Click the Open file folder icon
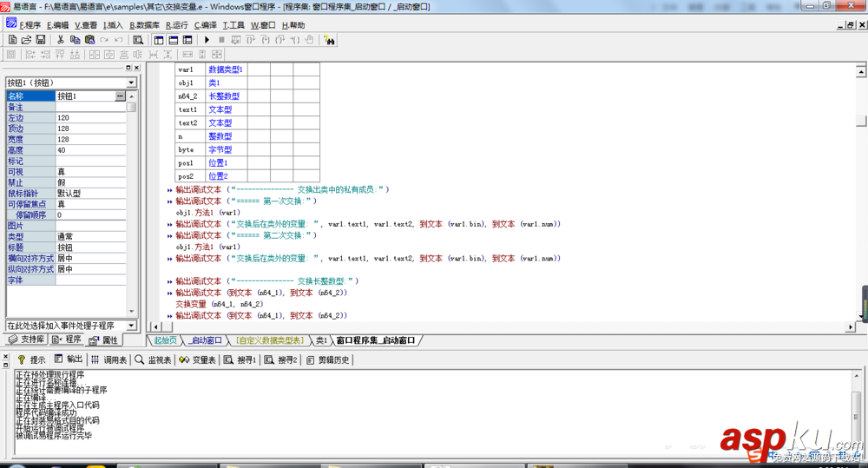This screenshot has height=468, width=868. 26,40
